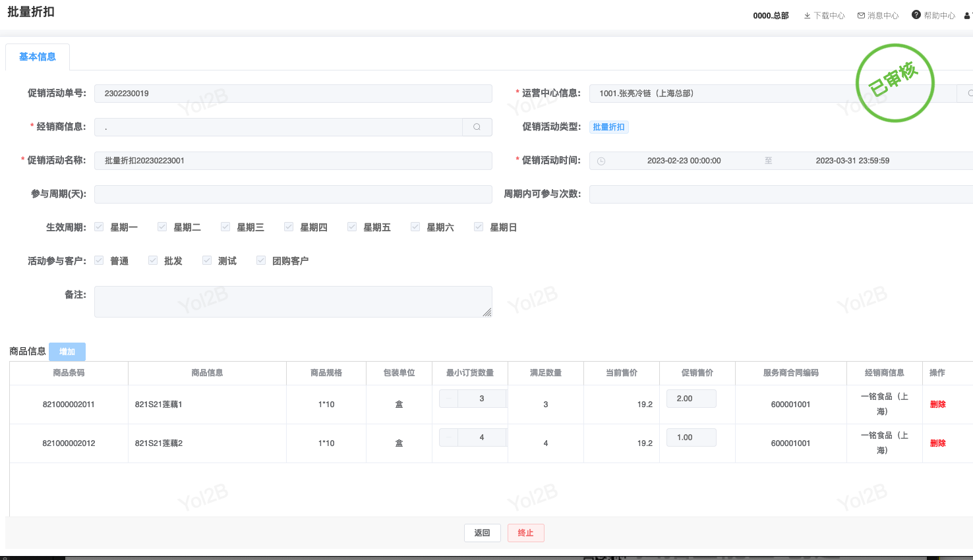Toggle the 星期五 checkbox
973x560 pixels.
pos(352,227)
